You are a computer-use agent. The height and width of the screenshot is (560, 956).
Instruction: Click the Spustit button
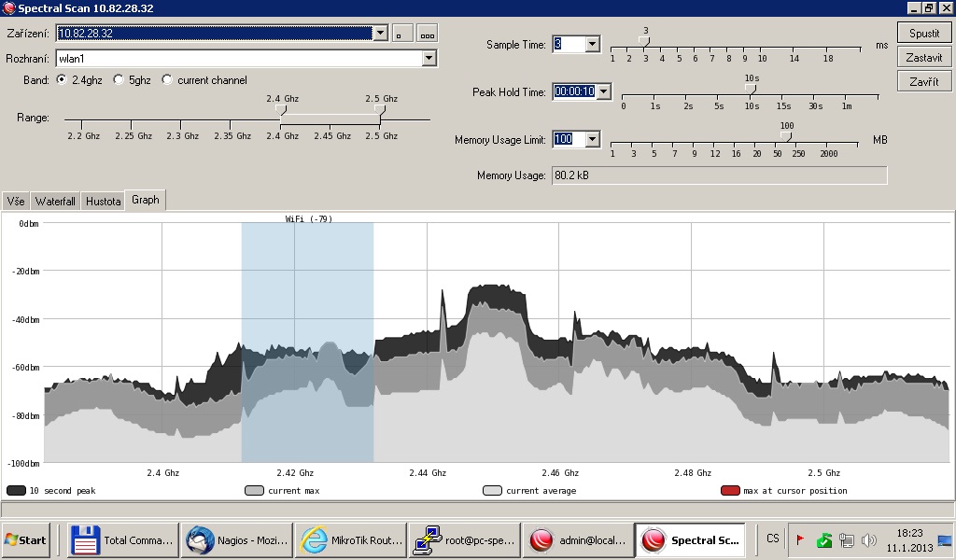[x=924, y=33]
